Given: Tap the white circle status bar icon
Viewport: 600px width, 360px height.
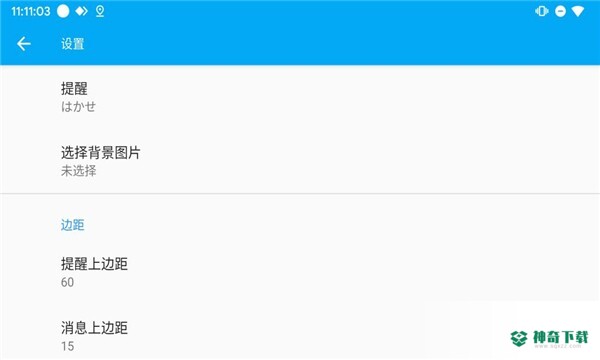Looking at the screenshot, I should coord(63,11).
